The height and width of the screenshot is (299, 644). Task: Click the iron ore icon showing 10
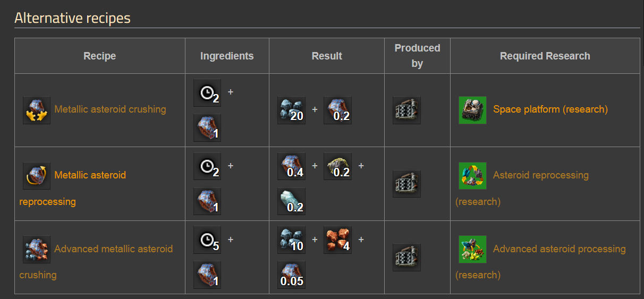(292, 240)
